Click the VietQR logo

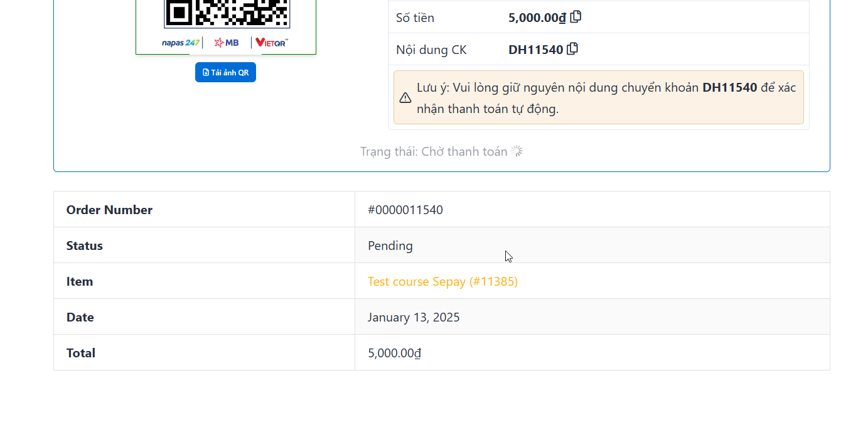click(272, 43)
